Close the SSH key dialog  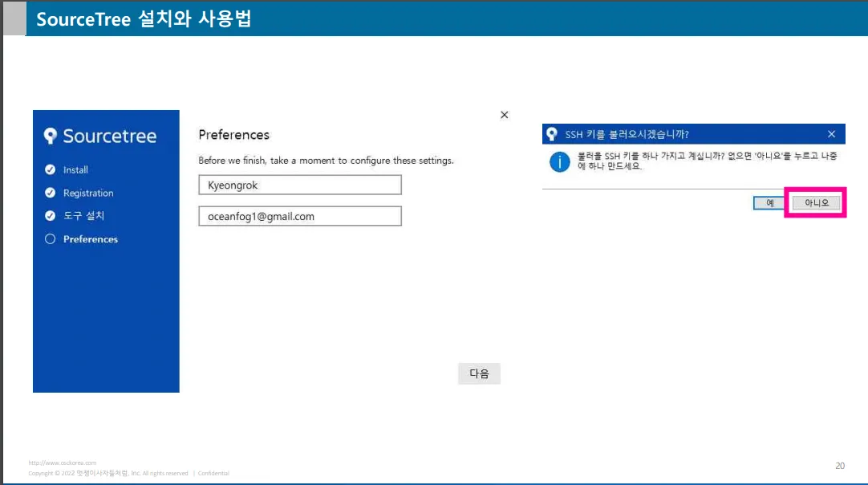pyautogui.click(x=831, y=134)
